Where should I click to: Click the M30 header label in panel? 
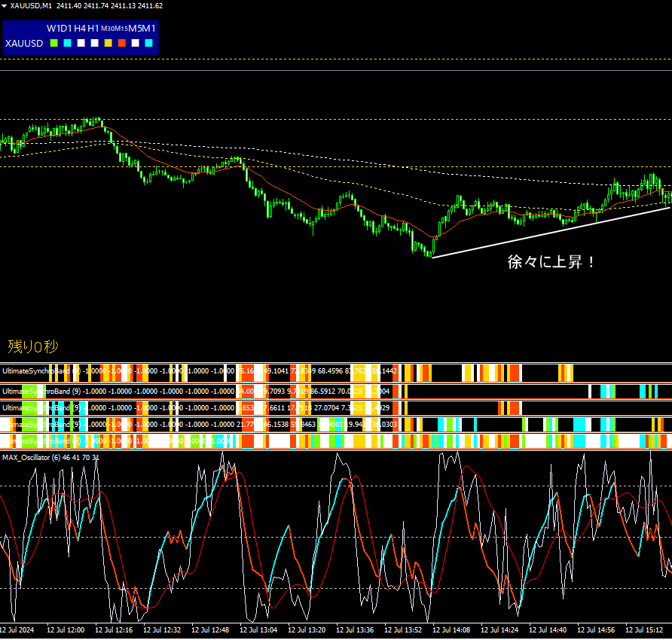(108, 29)
